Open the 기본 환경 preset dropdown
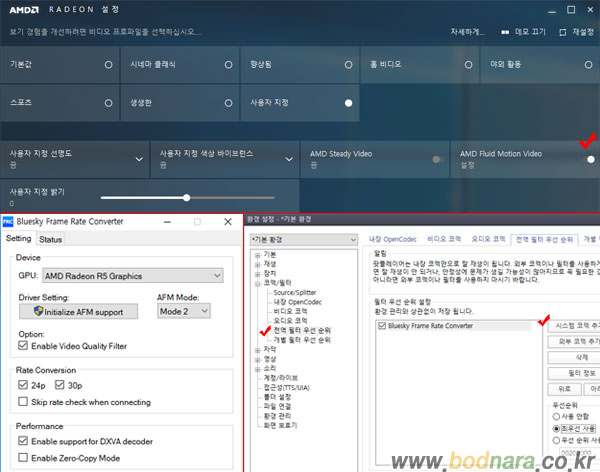Viewport: 600px width, 472px height. pyautogui.click(x=304, y=240)
